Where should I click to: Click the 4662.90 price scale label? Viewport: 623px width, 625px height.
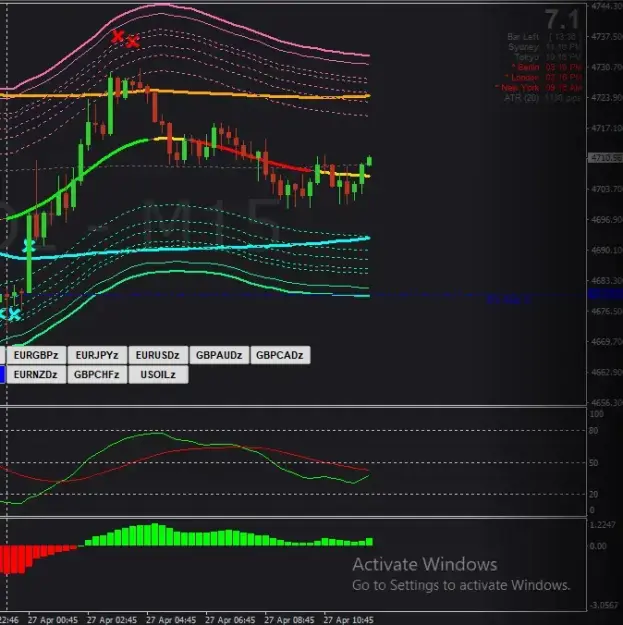[x=607, y=372]
